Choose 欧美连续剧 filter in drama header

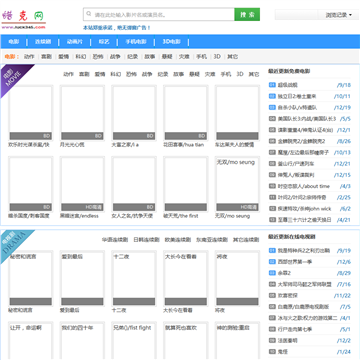point(178,240)
